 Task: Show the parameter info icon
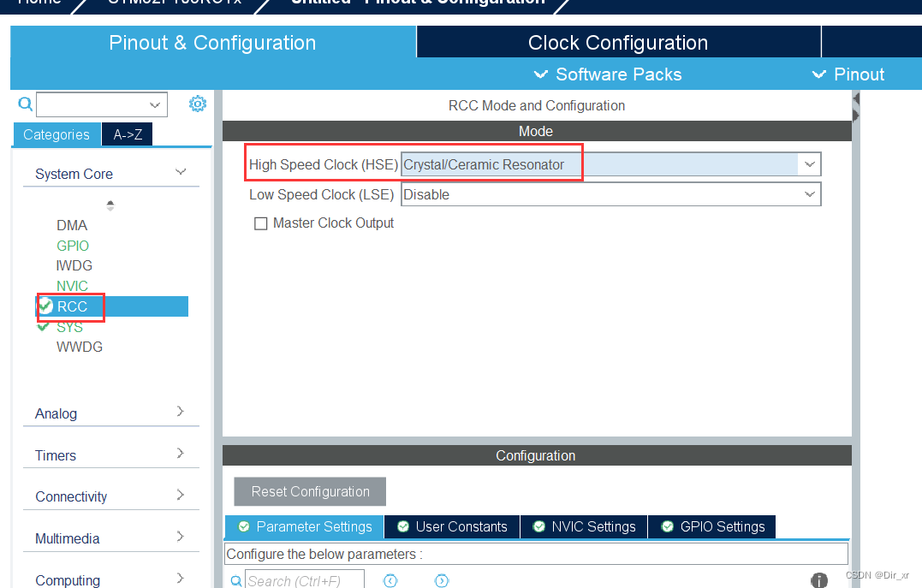(x=819, y=580)
